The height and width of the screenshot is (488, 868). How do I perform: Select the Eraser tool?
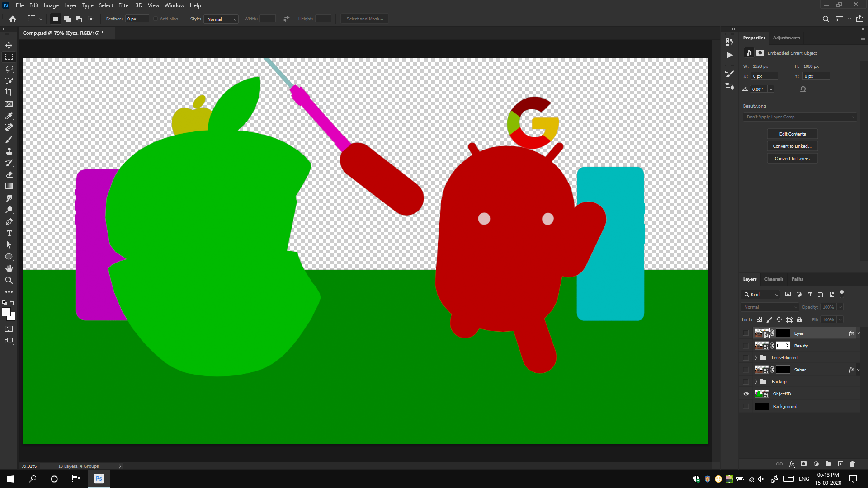[9, 174]
